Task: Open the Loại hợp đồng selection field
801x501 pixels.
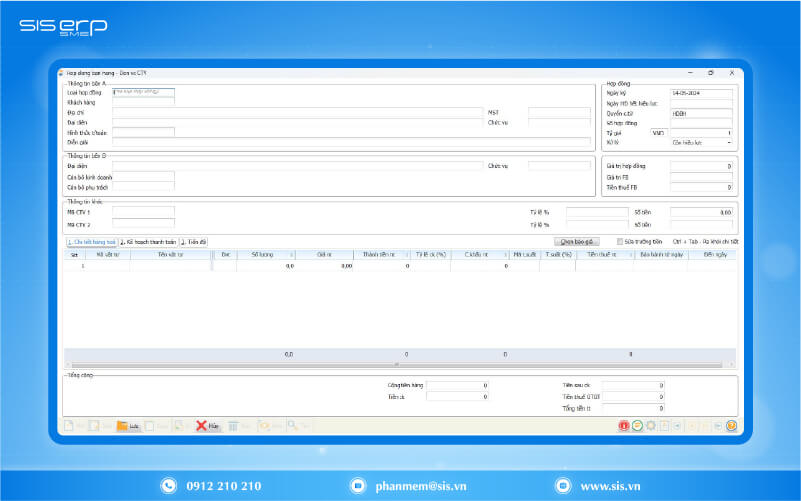Action: point(143,92)
